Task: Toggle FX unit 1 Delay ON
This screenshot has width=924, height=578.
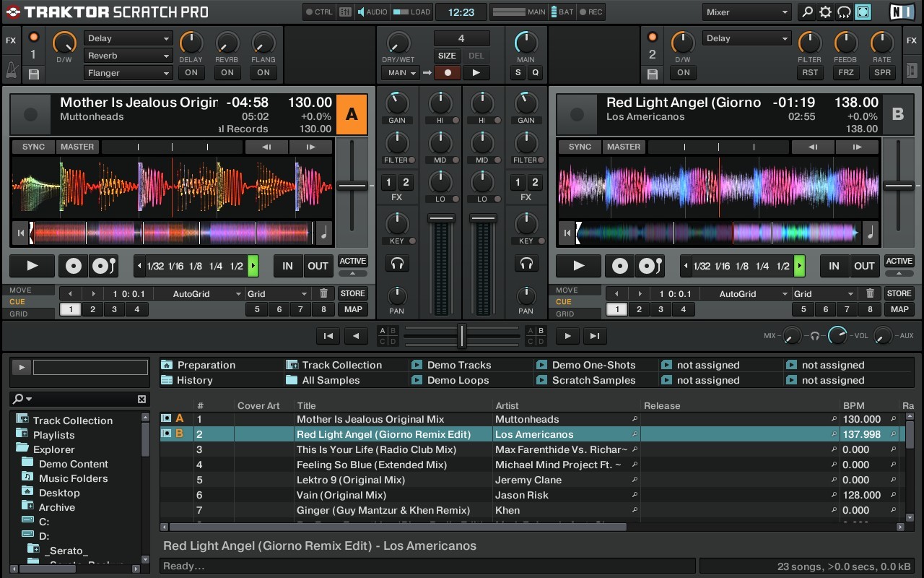Action: point(191,72)
